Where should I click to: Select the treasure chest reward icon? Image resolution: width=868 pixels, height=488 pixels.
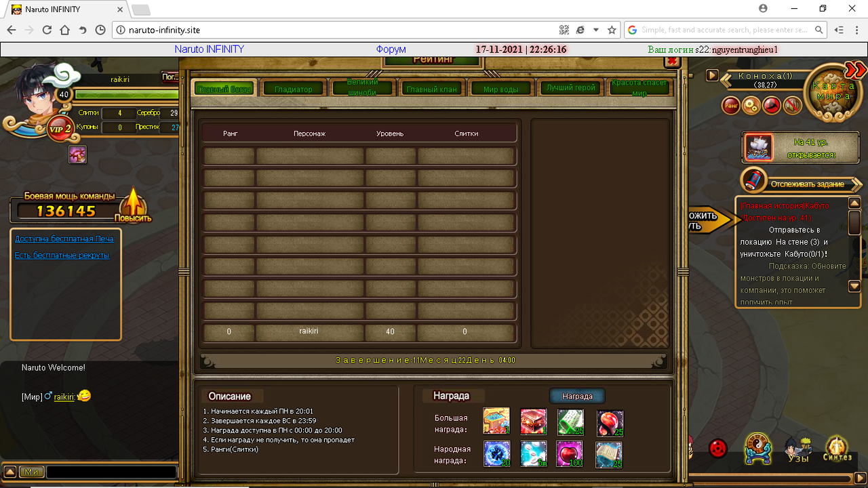click(496, 422)
